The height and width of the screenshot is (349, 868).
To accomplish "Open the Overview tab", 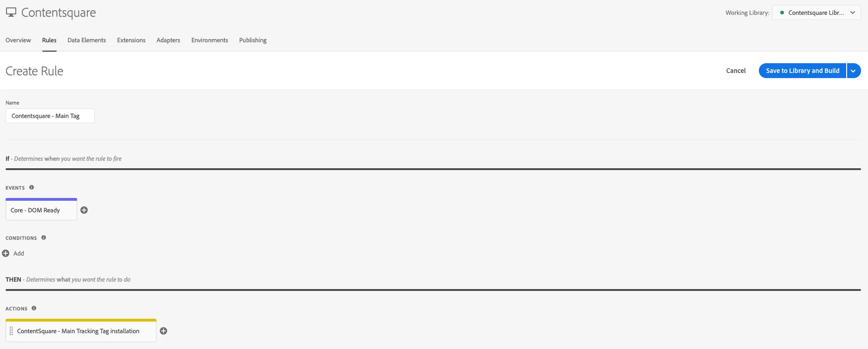I will [18, 40].
